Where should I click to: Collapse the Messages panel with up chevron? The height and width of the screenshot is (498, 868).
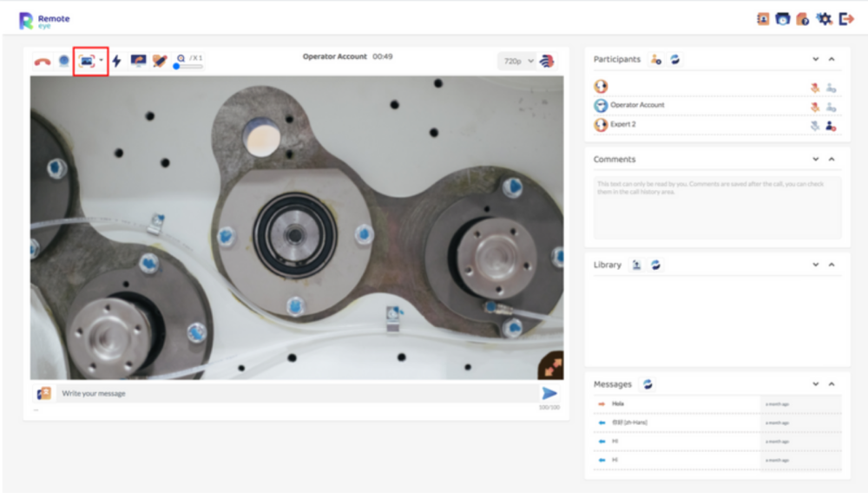coord(832,383)
